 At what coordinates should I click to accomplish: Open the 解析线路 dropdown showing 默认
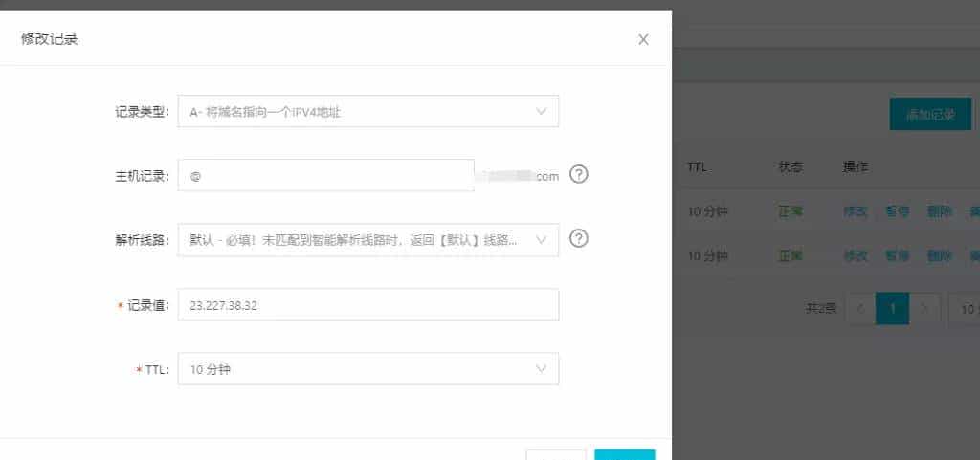(368, 240)
